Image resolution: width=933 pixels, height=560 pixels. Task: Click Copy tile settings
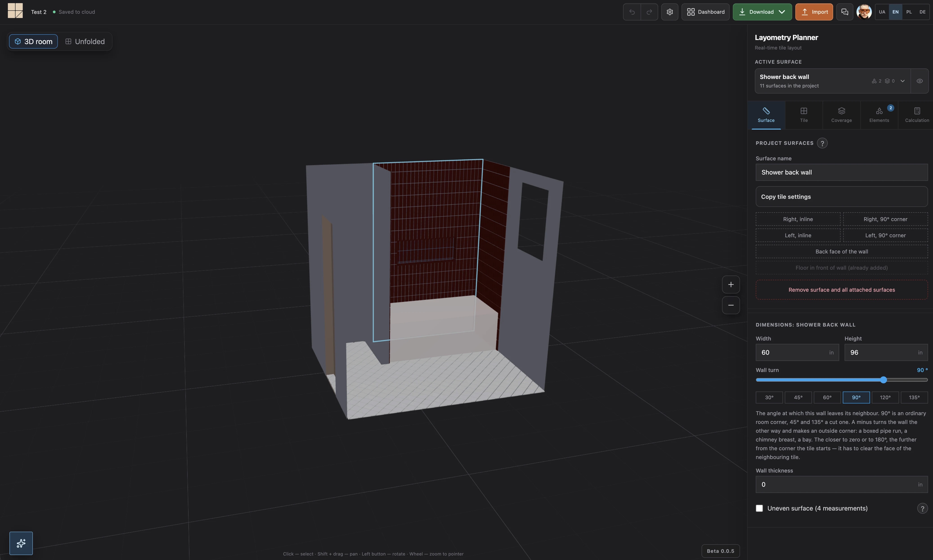click(x=842, y=197)
